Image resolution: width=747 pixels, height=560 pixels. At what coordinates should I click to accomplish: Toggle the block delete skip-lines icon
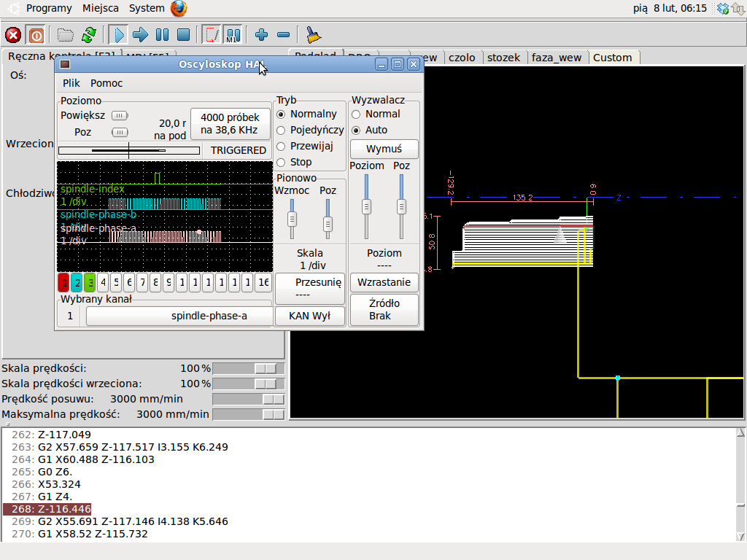(212, 35)
